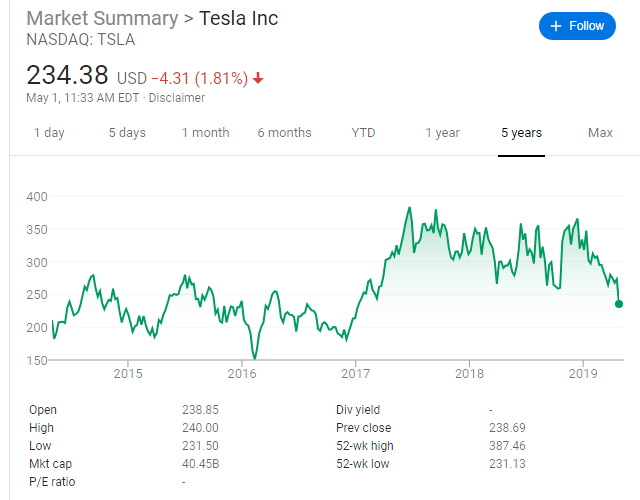Switch to the 1 month range

click(x=205, y=133)
